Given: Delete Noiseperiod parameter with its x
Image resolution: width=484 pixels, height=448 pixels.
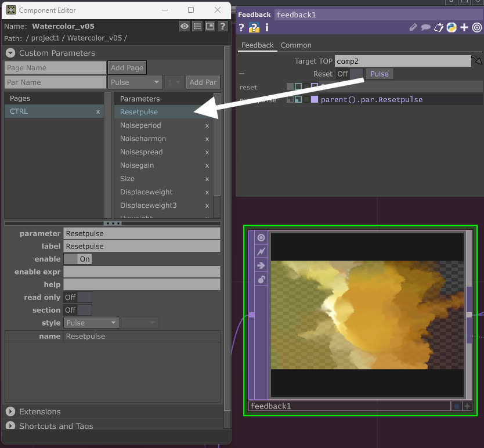Looking at the screenshot, I should (x=207, y=126).
